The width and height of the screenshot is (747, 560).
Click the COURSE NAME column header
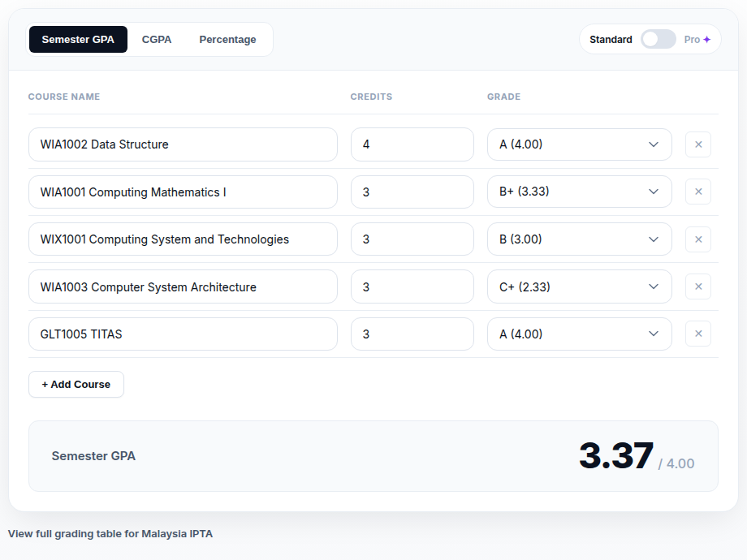click(x=64, y=97)
